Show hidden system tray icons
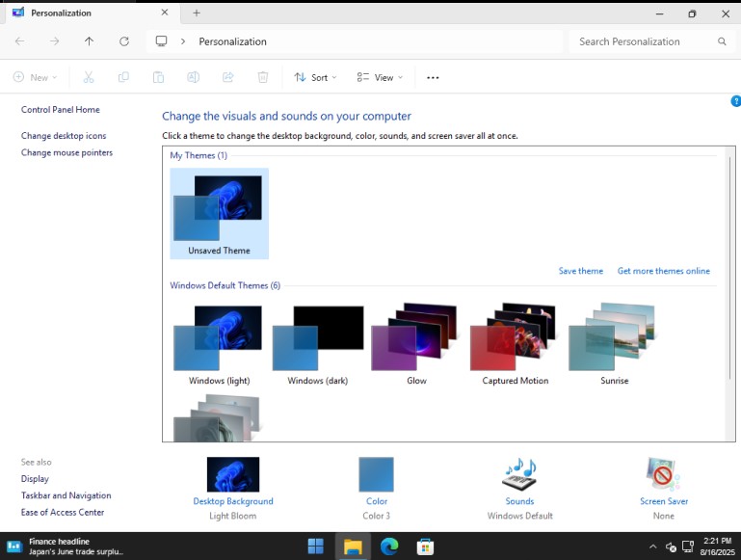This screenshot has width=741, height=560. [x=652, y=547]
